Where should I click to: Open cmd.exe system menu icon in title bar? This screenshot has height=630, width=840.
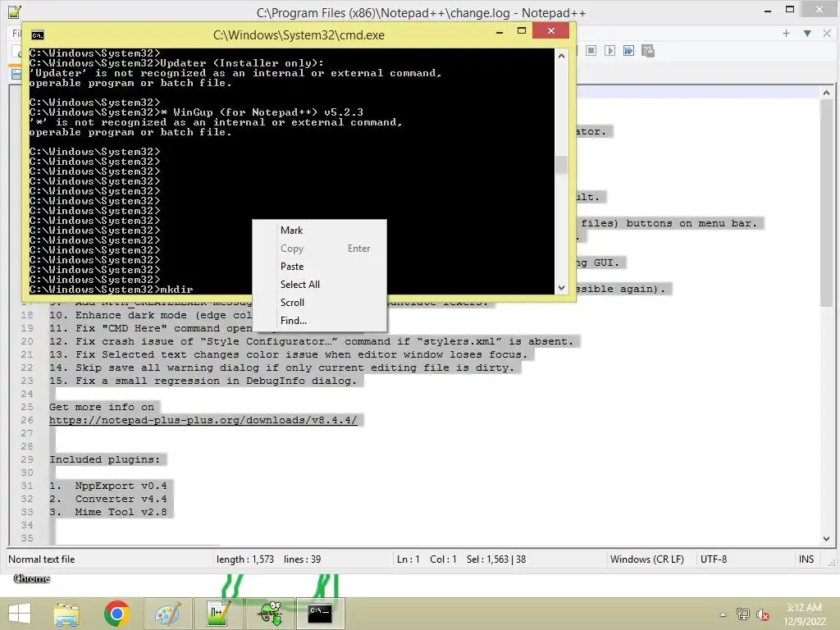[38, 35]
